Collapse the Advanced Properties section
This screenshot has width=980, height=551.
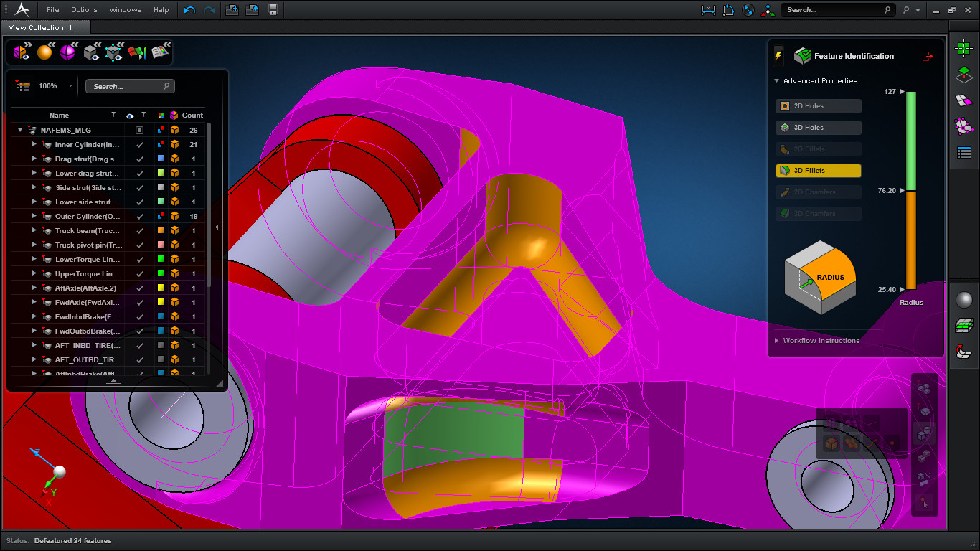pyautogui.click(x=777, y=81)
